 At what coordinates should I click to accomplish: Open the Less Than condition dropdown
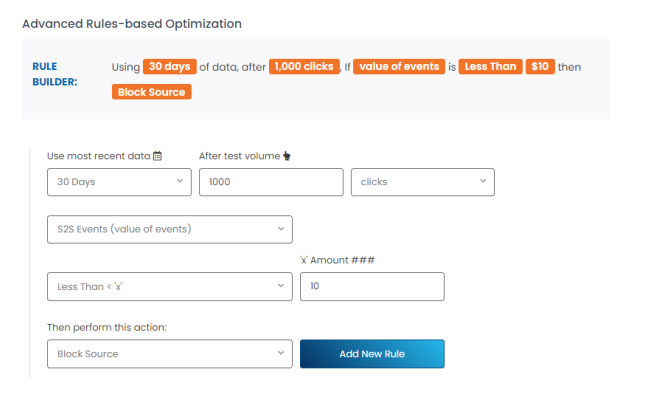170,287
